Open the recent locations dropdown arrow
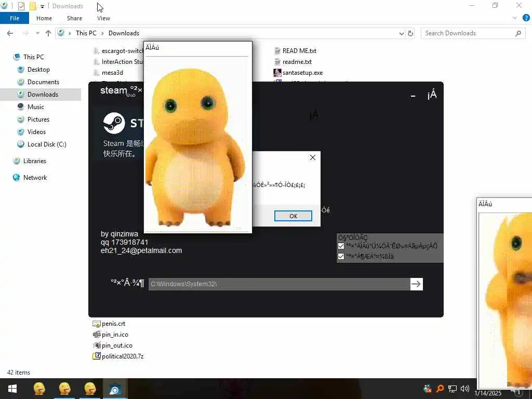The image size is (532, 399). click(37, 33)
